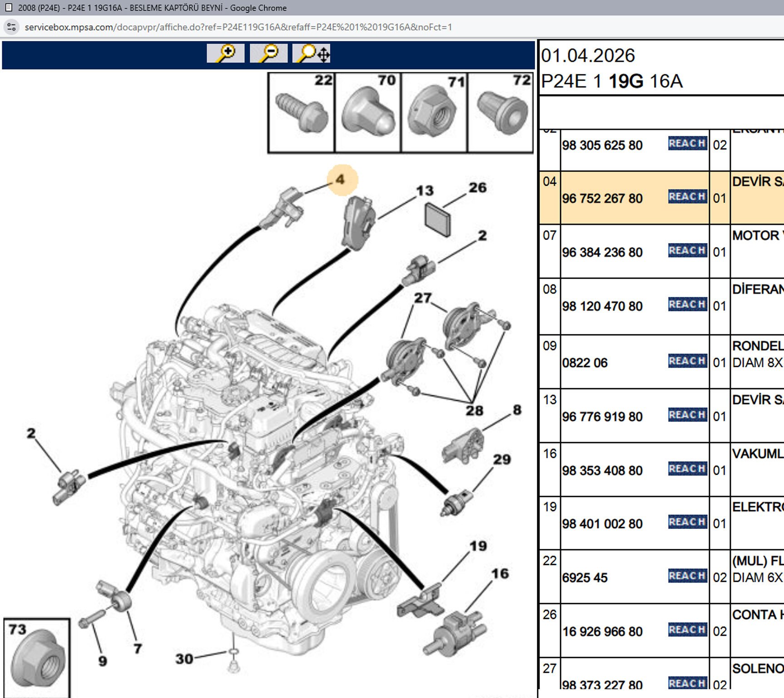Click callout number 13 in the diagram
Screen dimensions: 784x698
point(425,190)
